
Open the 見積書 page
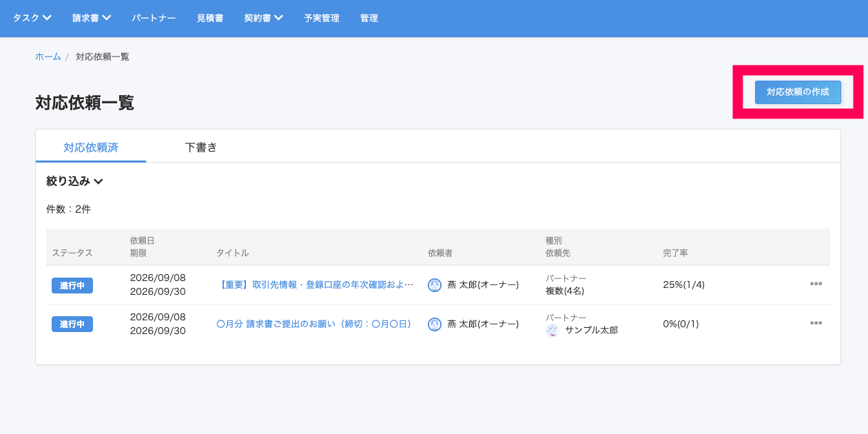tap(209, 18)
